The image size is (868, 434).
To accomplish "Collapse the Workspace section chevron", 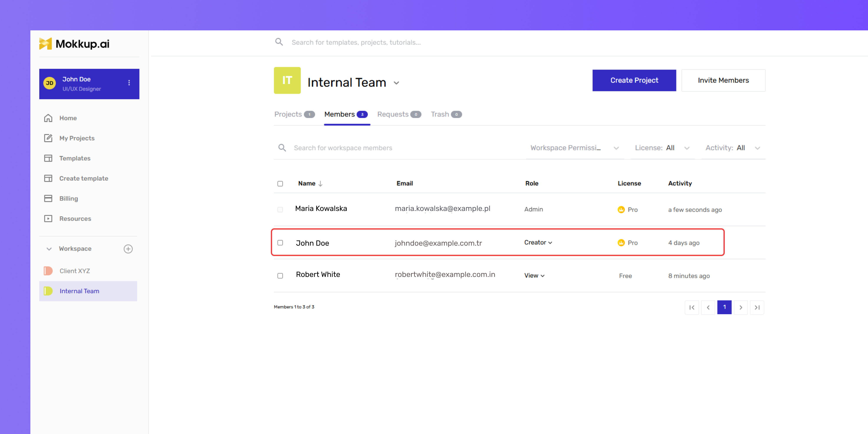I will (49, 249).
